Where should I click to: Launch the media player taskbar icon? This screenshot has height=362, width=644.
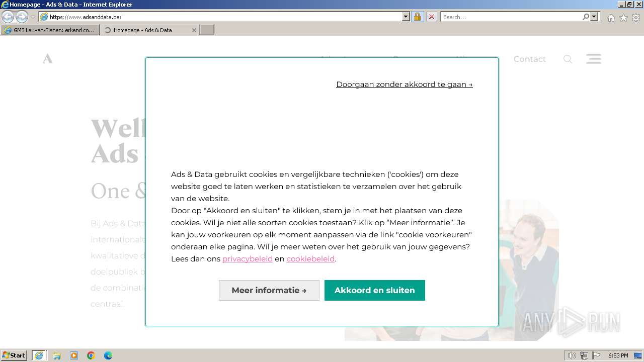click(74, 355)
